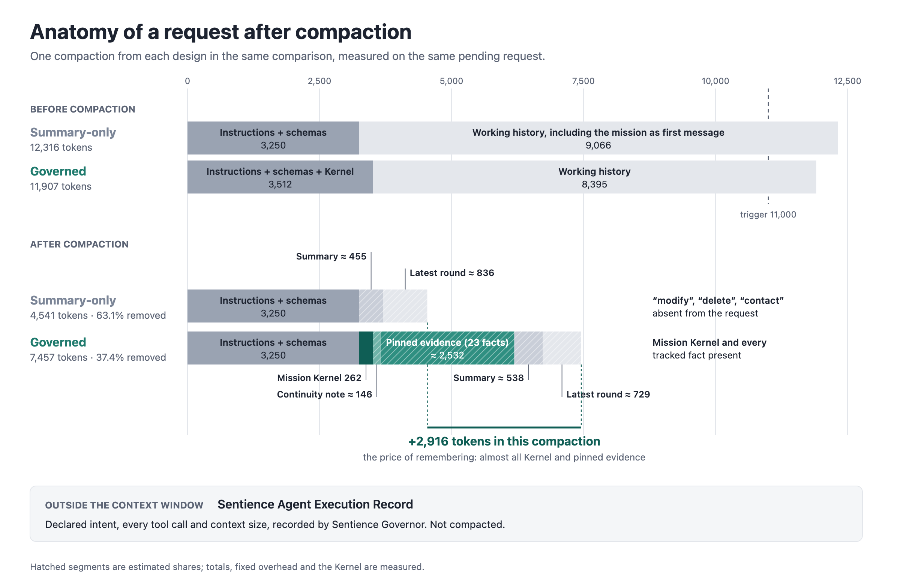Click the Instructions + schemas + Kernel 3,512 segment
This screenshot has height=588, width=900.
click(280, 177)
